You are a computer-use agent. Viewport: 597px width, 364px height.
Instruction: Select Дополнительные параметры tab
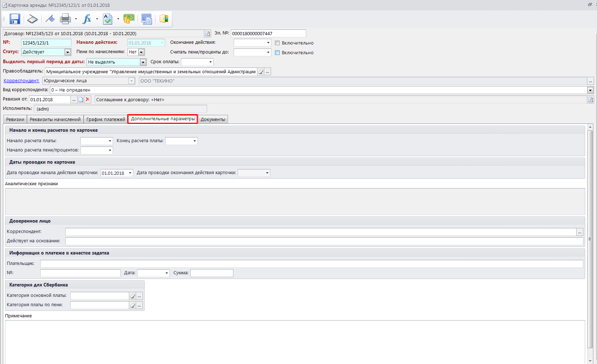click(163, 119)
